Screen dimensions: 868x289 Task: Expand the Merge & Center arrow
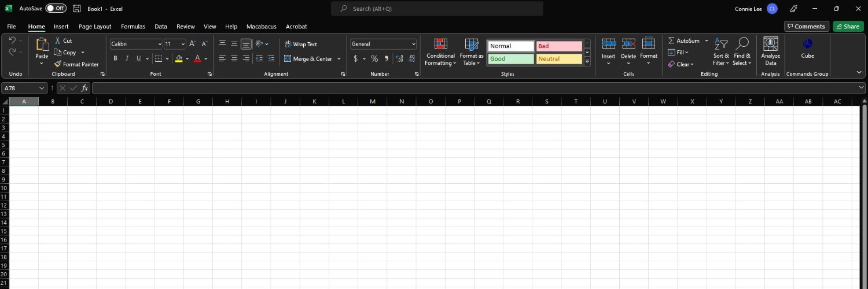point(339,58)
